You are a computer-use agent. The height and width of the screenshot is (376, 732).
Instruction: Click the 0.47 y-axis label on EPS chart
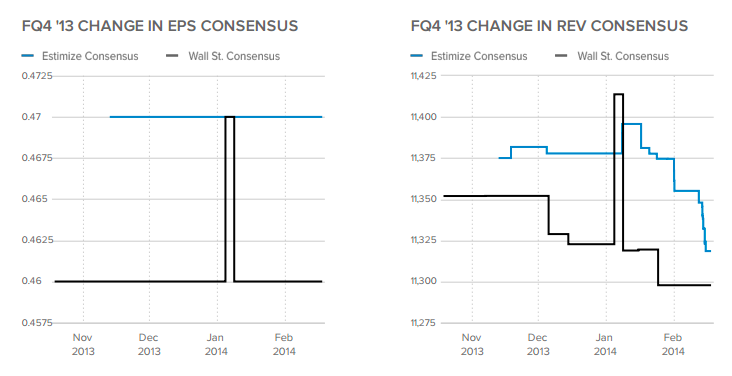31,117
